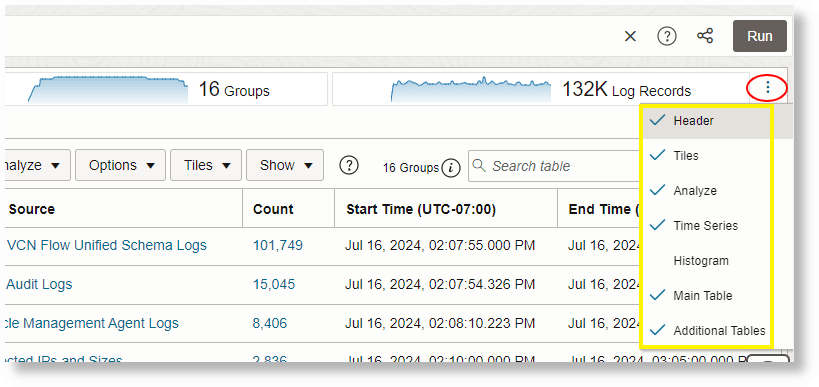Toggle the Main Table option

coord(707,296)
